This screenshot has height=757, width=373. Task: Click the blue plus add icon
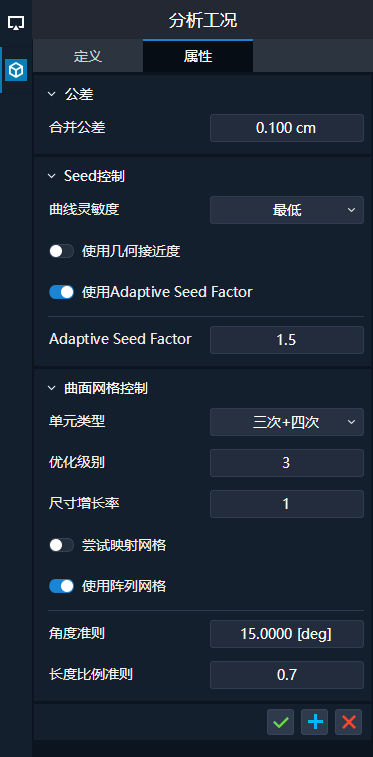tap(315, 722)
